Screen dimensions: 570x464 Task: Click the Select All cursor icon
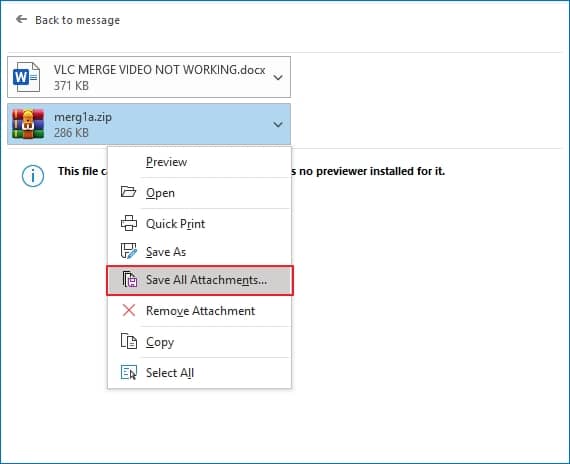pos(129,372)
